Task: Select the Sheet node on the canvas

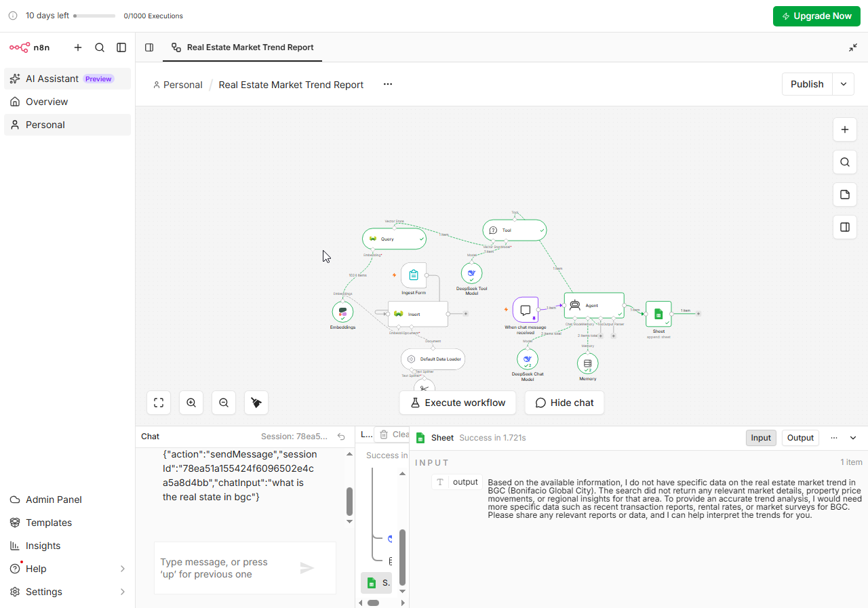Action: pyautogui.click(x=658, y=314)
